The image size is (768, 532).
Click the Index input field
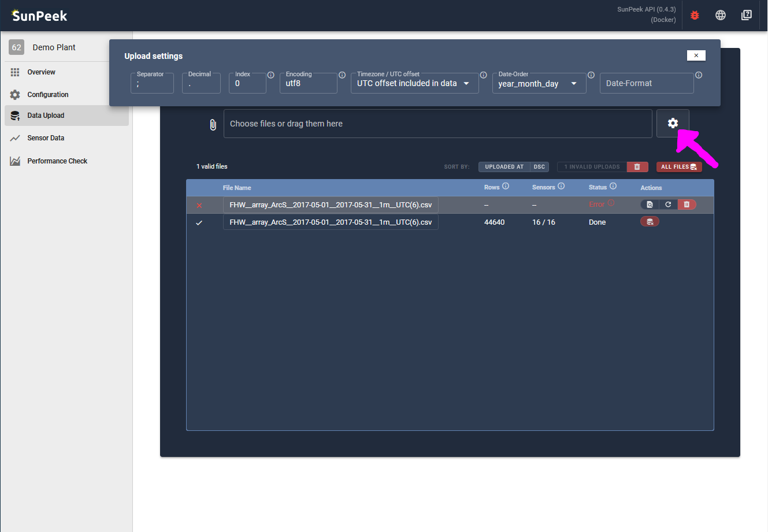pyautogui.click(x=247, y=83)
